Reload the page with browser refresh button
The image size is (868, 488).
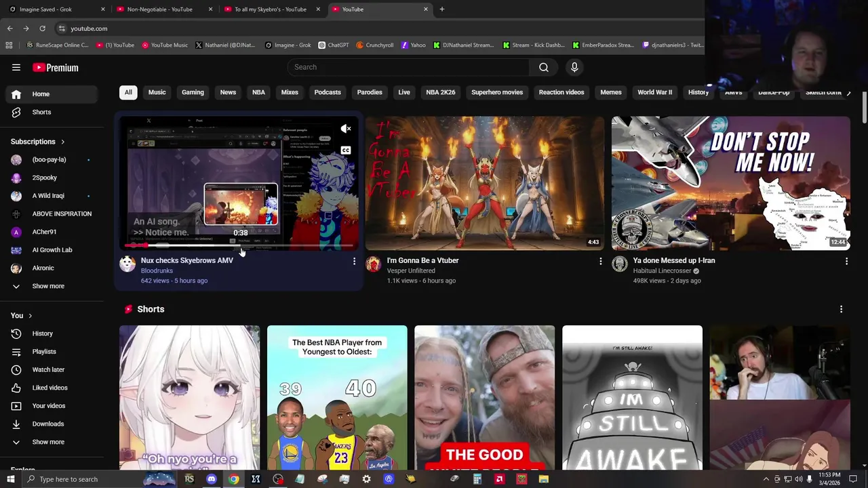(x=42, y=28)
